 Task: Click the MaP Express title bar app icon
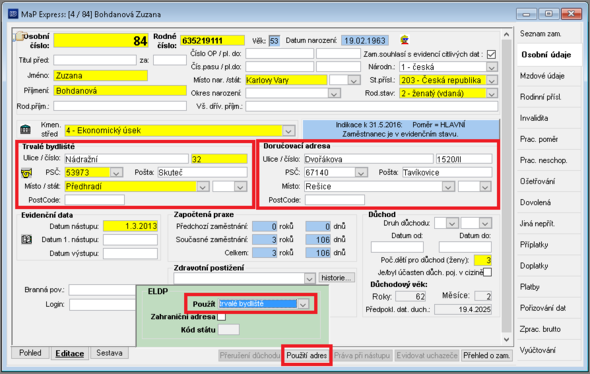tap(13, 14)
